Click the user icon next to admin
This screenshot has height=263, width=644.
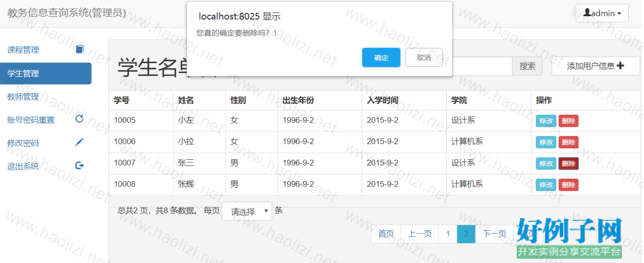pos(587,13)
